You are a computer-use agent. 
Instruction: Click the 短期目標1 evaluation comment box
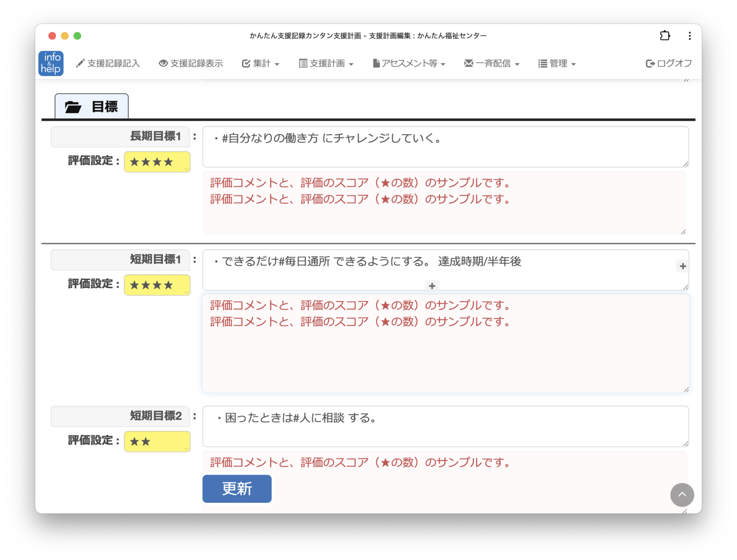(x=445, y=343)
